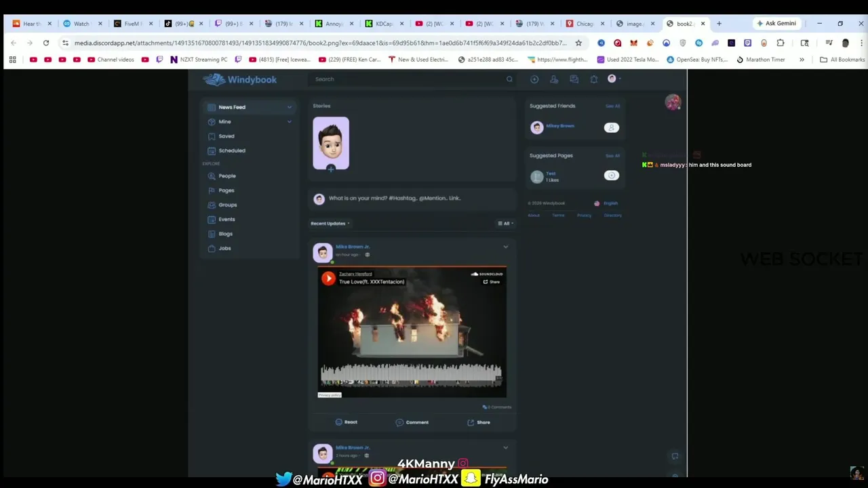The image size is (868, 488).
Task: Bookmark page with the star icon
Action: (578, 43)
